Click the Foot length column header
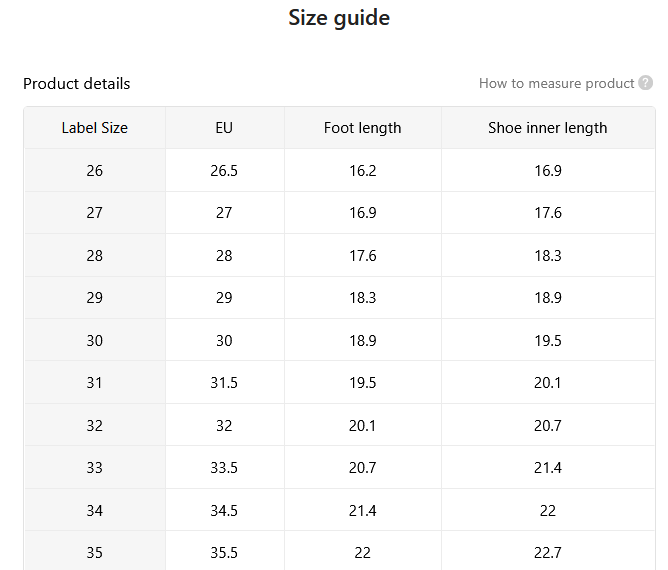The image size is (668, 570). (363, 128)
